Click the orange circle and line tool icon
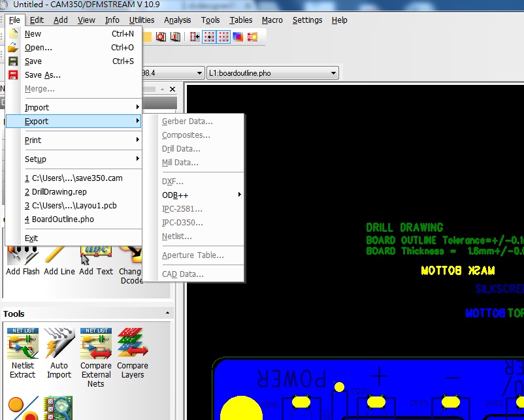Screen dimensions: 524x420 point(23,408)
